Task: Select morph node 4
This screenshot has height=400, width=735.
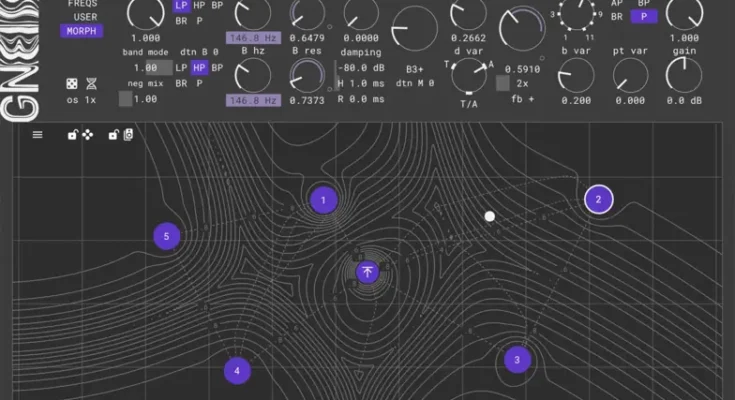Action: pos(237,371)
